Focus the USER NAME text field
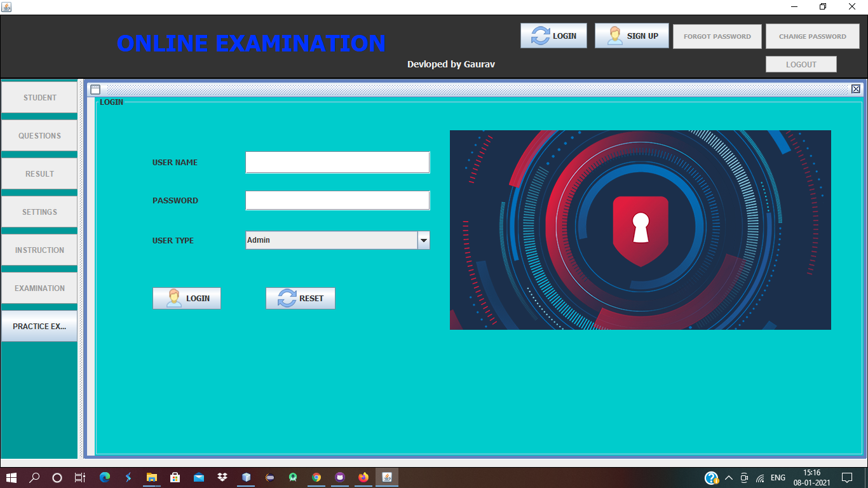This screenshot has width=868, height=488. tap(337, 162)
